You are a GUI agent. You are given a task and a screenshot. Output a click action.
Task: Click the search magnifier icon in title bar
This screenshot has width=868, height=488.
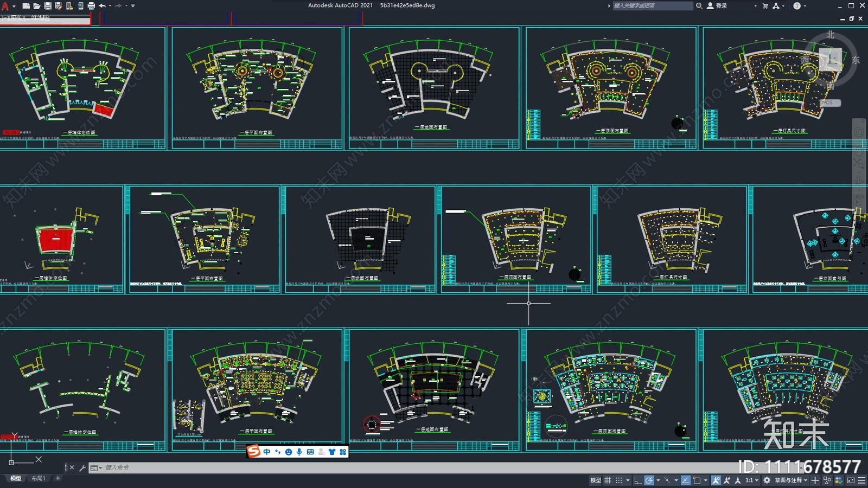(699, 6)
